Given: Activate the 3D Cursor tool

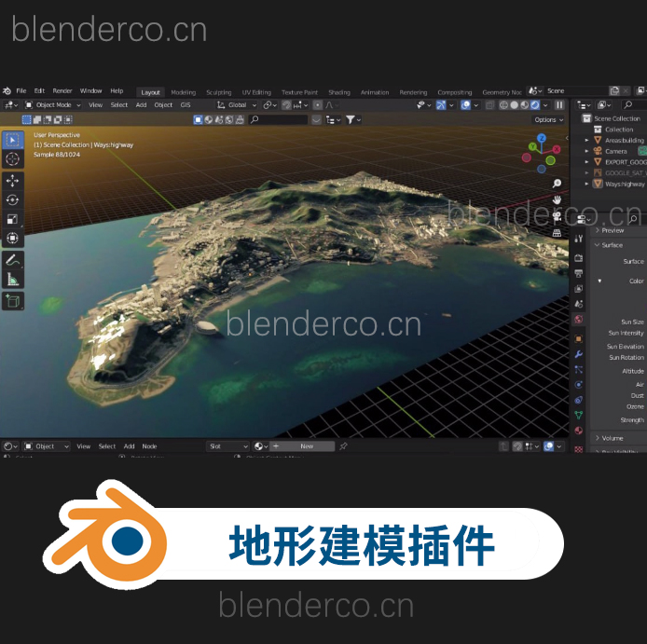Looking at the screenshot, I should point(13,158).
